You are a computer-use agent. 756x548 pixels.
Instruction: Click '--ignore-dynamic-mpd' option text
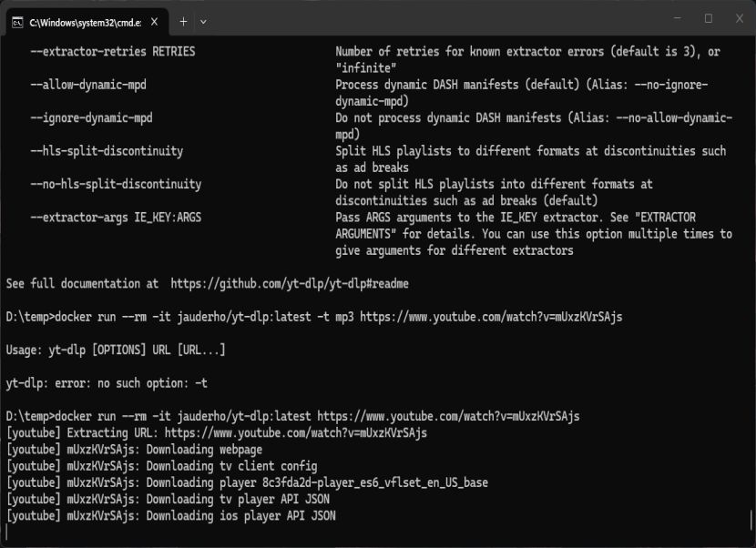pos(91,118)
